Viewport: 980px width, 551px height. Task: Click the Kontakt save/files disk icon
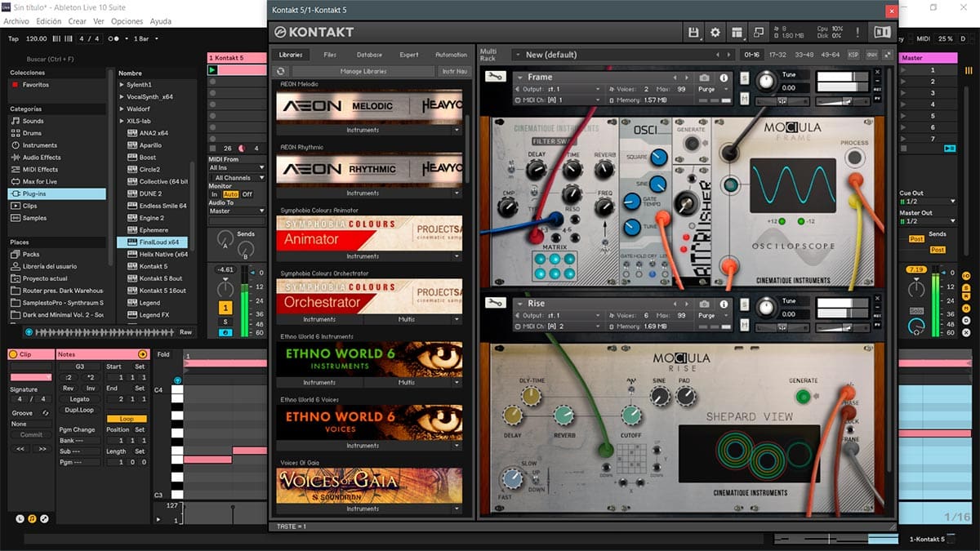tap(693, 32)
